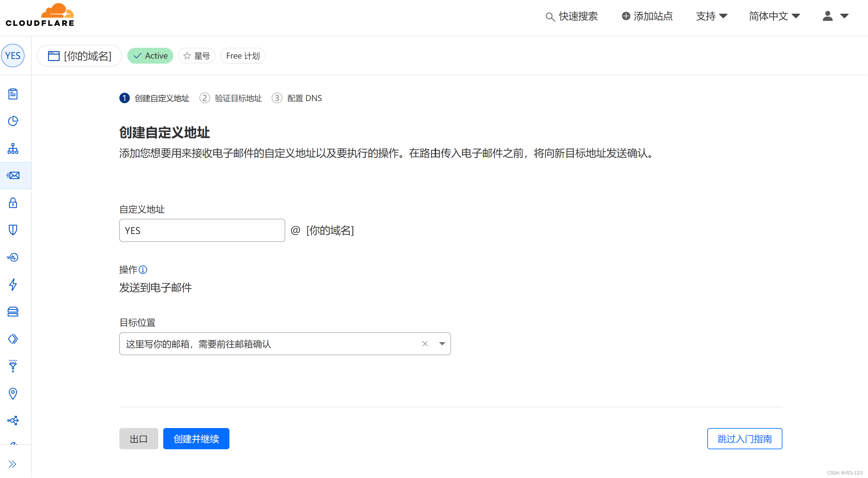This screenshot has height=478, width=868.
Task: Click the 创建并继续 button
Action: [x=196, y=438]
